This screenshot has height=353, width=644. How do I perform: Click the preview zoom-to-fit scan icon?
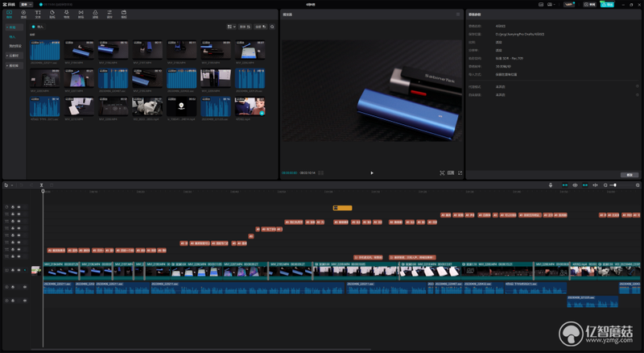click(442, 172)
